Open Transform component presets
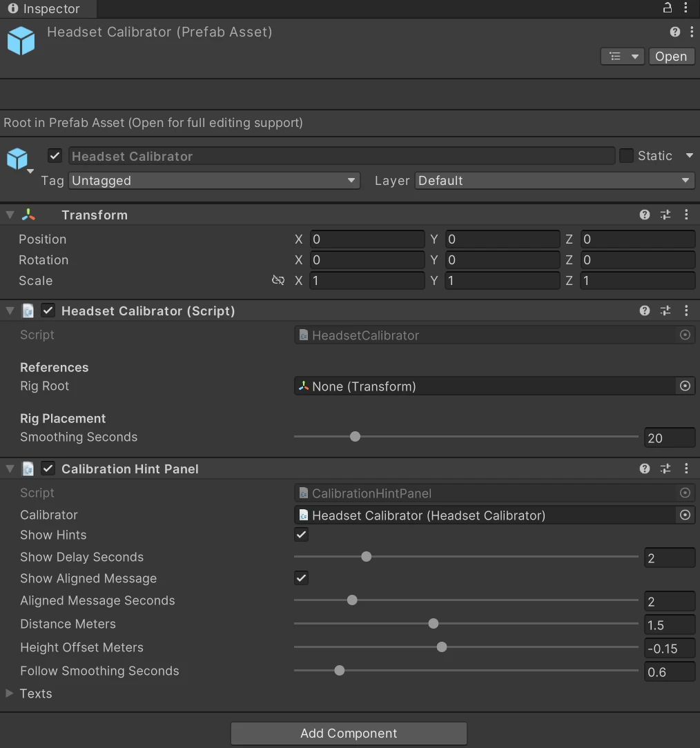The image size is (700, 748). click(x=665, y=215)
